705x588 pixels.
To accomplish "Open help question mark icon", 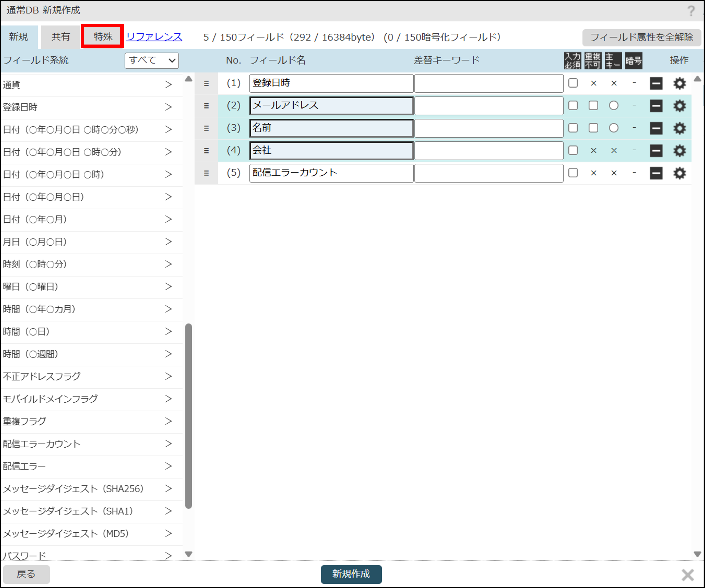I will [x=691, y=11].
